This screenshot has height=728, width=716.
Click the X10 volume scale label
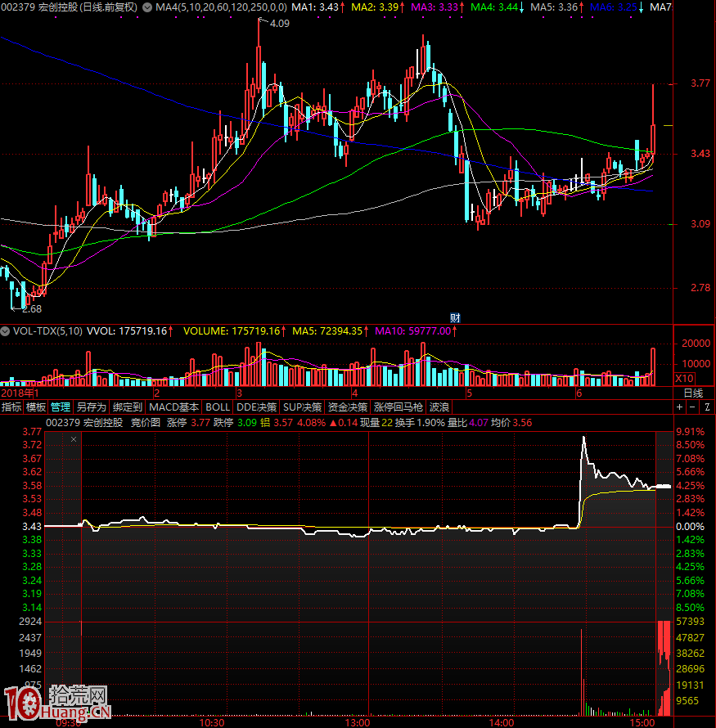point(684,379)
